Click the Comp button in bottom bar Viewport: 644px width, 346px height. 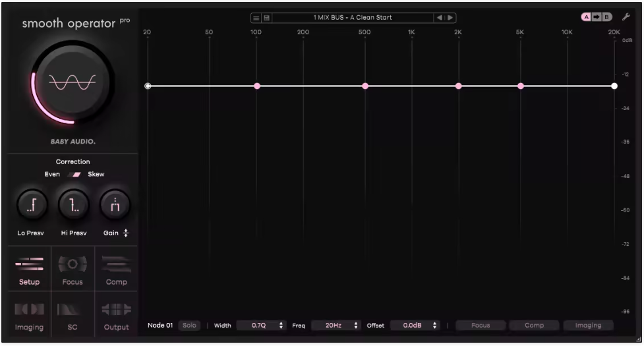click(534, 325)
